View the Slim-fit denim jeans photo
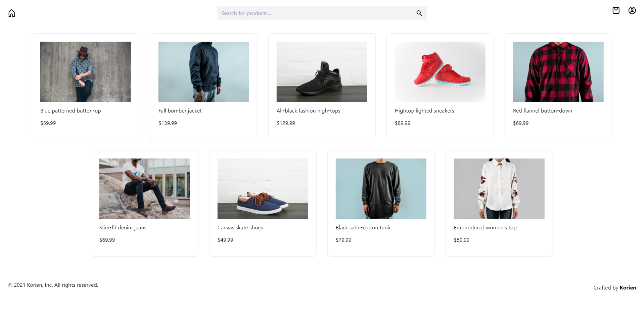This screenshot has width=644, height=315. pyautogui.click(x=144, y=188)
